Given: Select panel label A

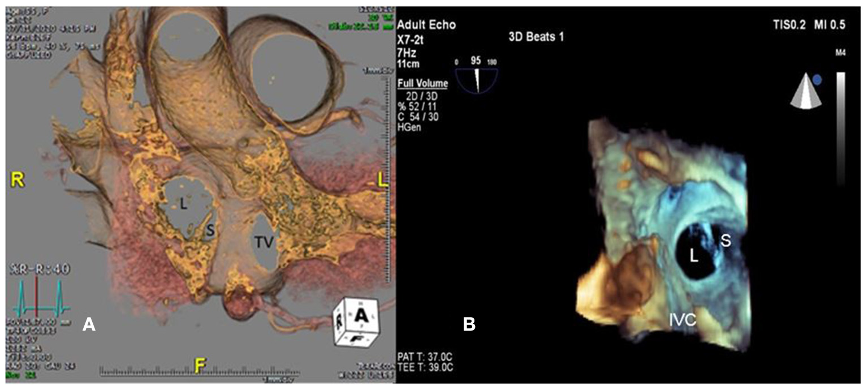Looking at the screenshot, I should coord(89,324).
